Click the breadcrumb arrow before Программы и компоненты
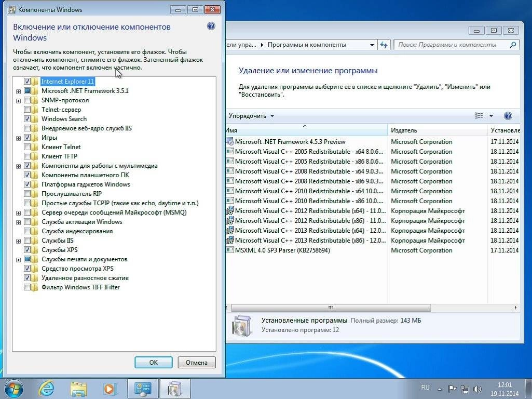The height and width of the screenshot is (399, 532). coord(262,45)
